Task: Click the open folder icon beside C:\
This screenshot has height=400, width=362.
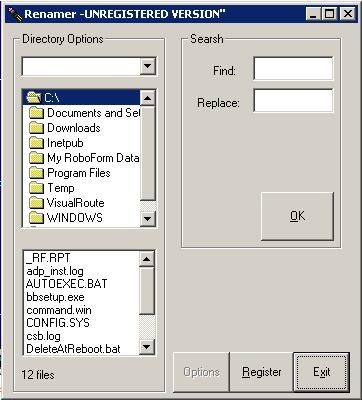Action: click(x=33, y=98)
